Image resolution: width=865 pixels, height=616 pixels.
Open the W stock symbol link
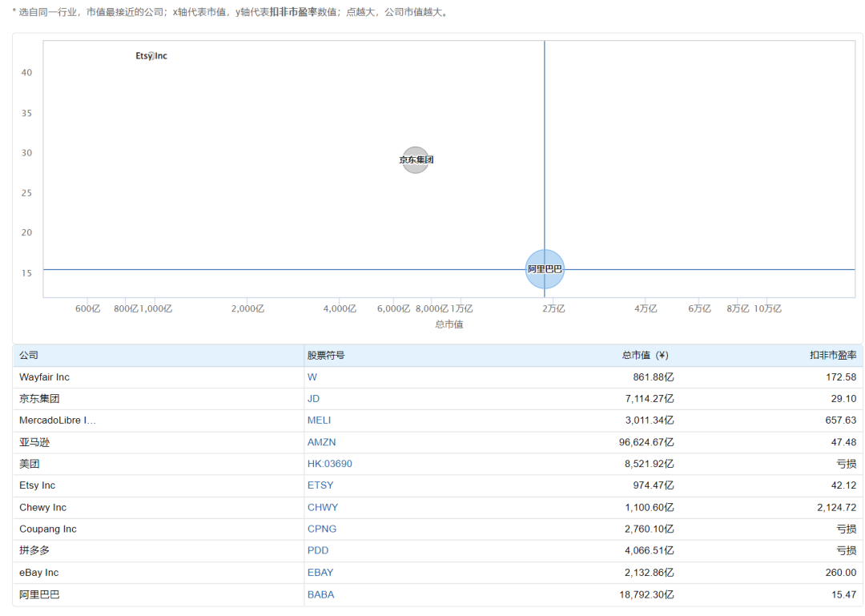coord(312,377)
